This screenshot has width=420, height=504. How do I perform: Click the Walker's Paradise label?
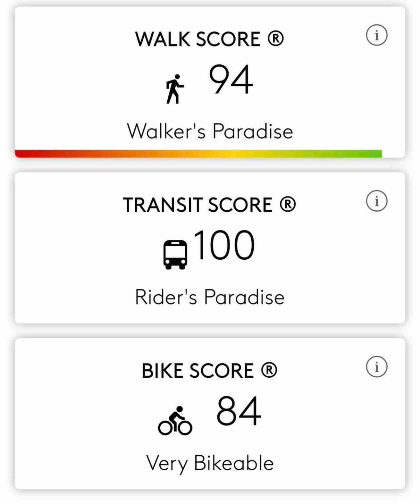point(210,131)
